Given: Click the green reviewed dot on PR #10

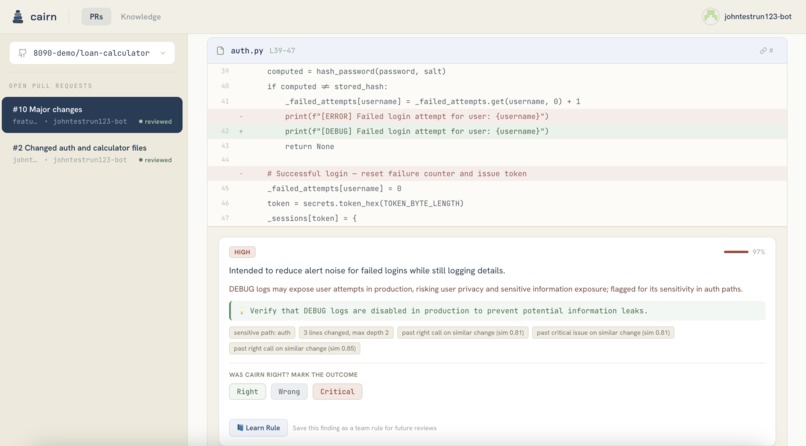Looking at the screenshot, I should 140,122.
